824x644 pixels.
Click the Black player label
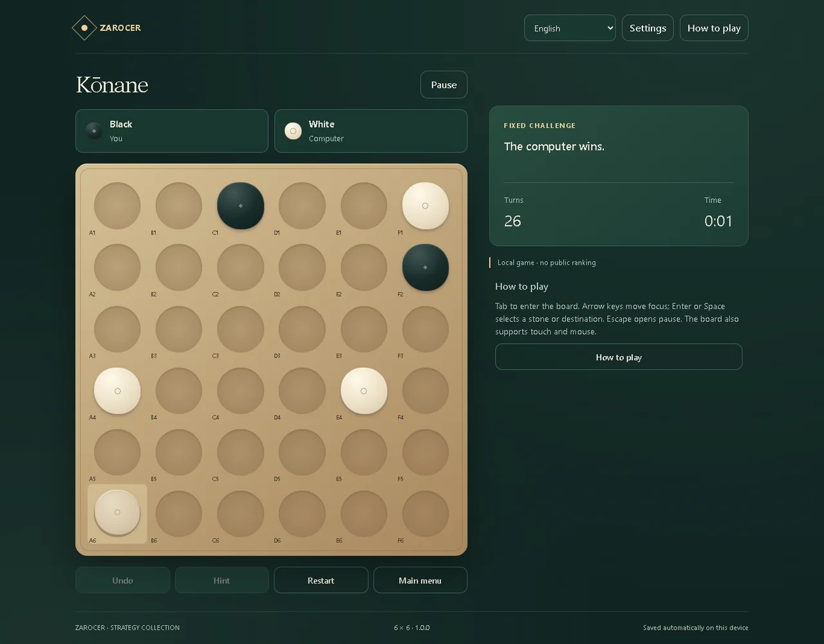pyautogui.click(x=121, y=124)
